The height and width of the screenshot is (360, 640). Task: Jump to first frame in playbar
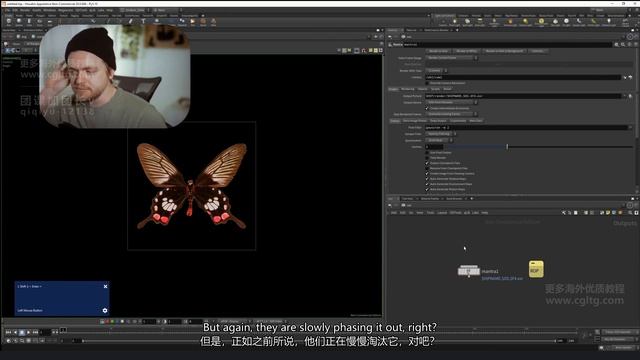8,332
